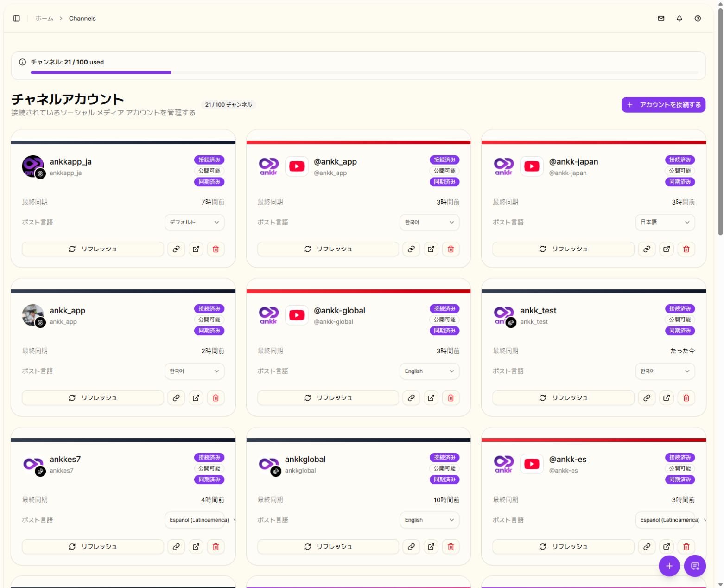
Task: Click the 21 / 100 チャンネル badge
Action: coord(229,105)
